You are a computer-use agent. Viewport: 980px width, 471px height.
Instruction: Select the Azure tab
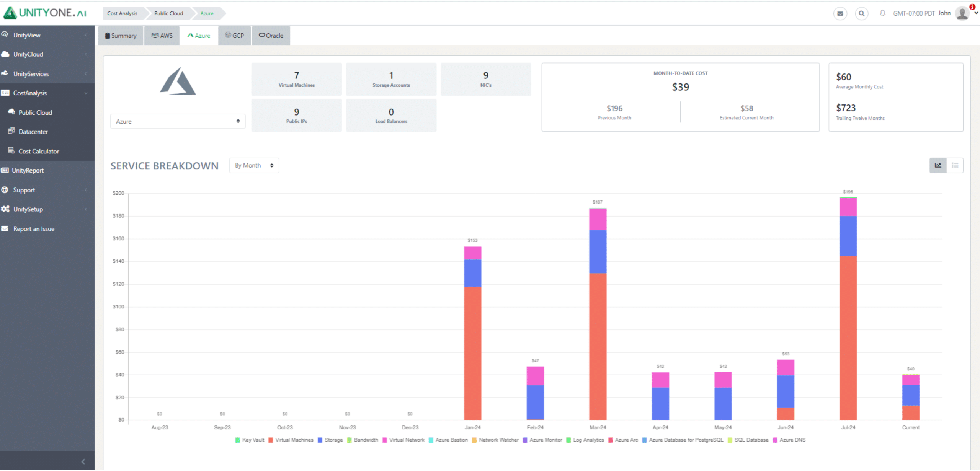coord(199,36)
